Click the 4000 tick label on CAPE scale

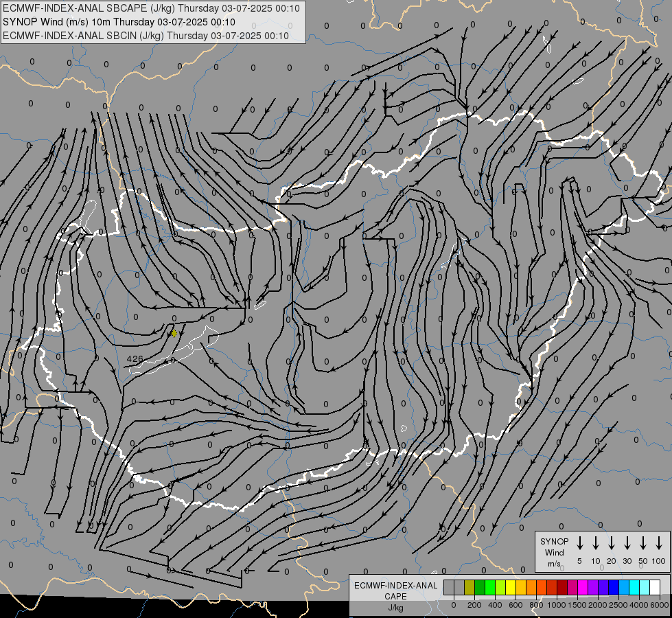(639, 605)
